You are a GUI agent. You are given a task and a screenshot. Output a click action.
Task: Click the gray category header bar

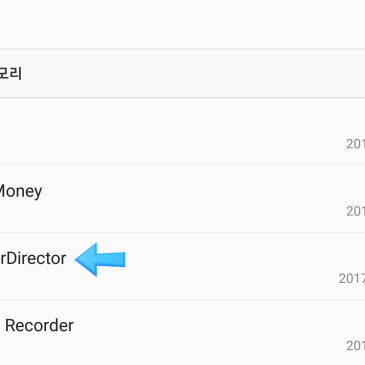[182, 73]
